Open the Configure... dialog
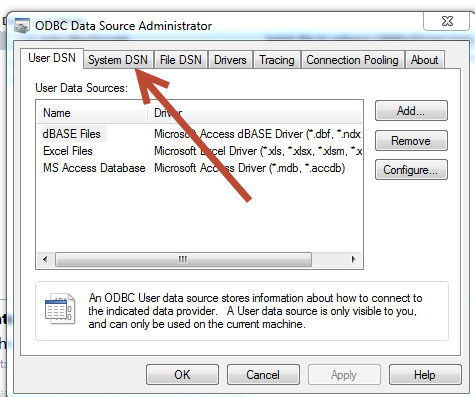Screen dimensions: 475x397 (x=411, y=170)
